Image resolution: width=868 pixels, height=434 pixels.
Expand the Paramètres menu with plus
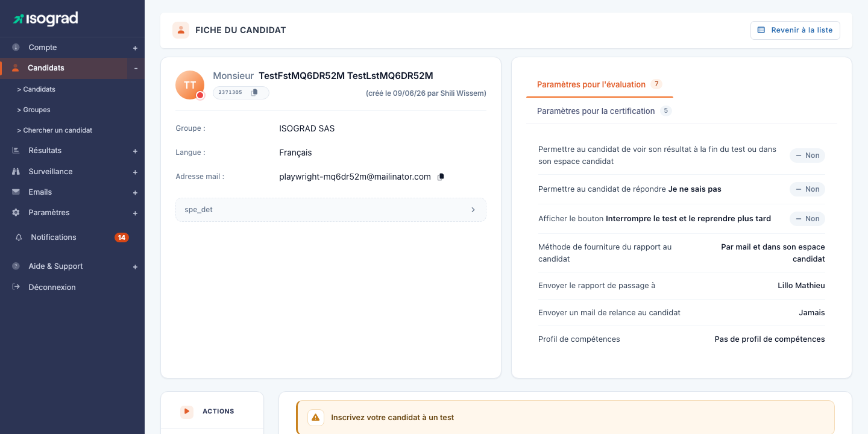[135, 213]
